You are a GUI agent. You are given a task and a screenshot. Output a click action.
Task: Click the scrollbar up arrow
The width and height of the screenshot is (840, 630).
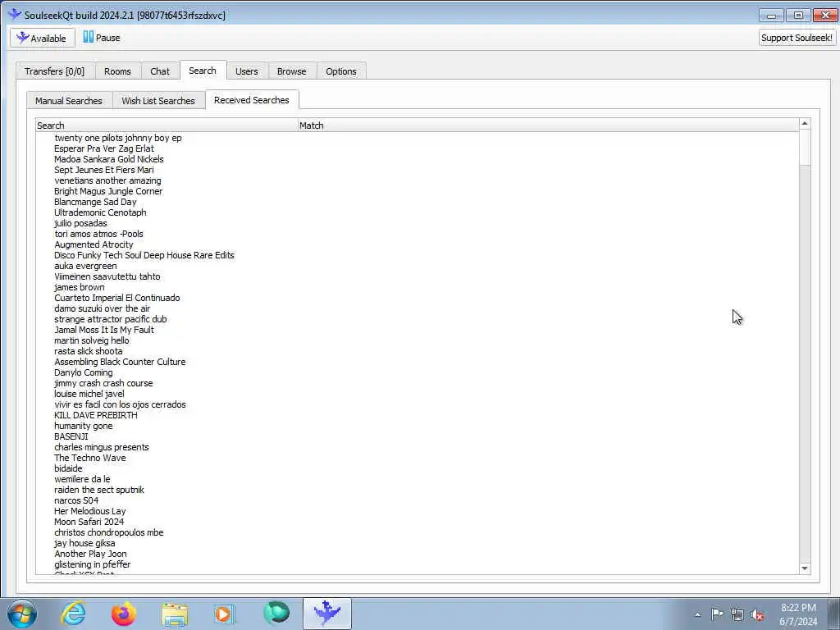[x=804, y=124]
